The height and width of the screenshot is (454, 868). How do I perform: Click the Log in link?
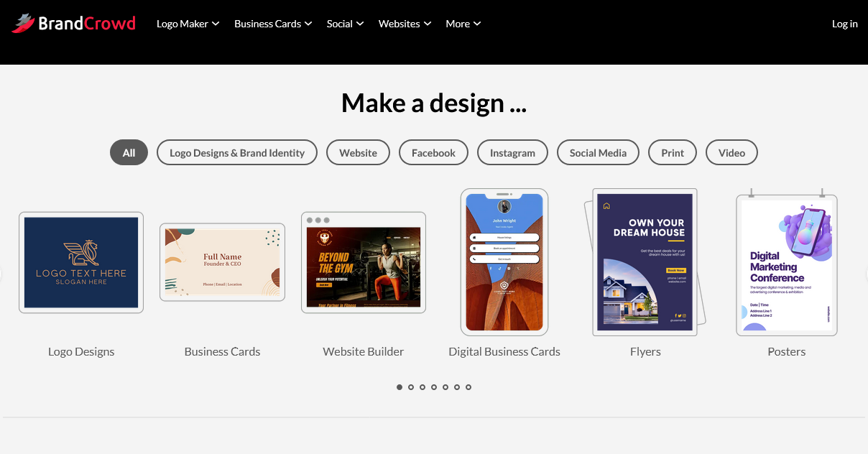click(x=844, y=23)
